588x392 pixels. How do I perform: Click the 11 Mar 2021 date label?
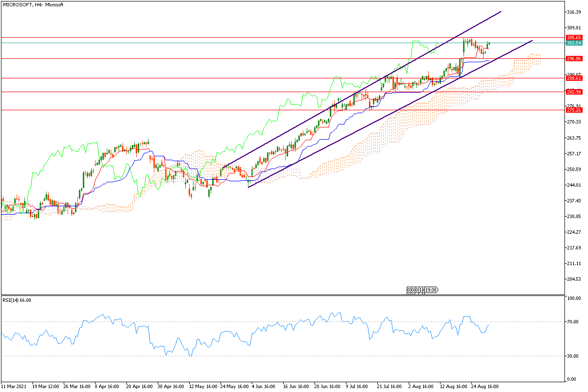click(x=14, y=386)
